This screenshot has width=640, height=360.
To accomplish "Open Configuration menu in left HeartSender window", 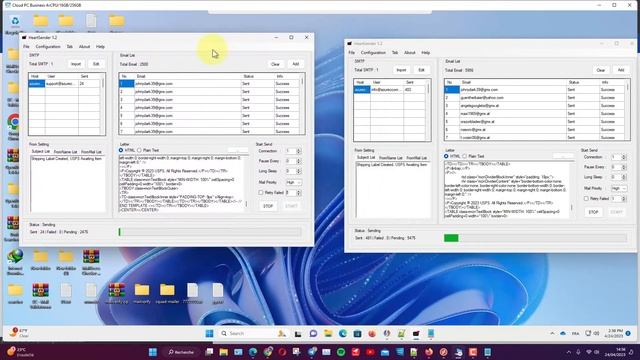I will coord(48,47).
